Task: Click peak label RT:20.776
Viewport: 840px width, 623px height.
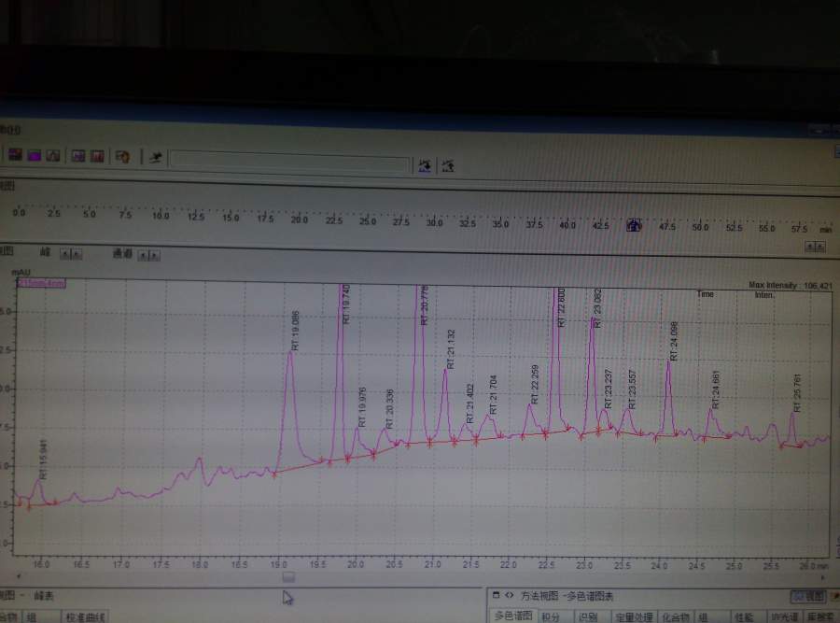Action: coord(425,305)
